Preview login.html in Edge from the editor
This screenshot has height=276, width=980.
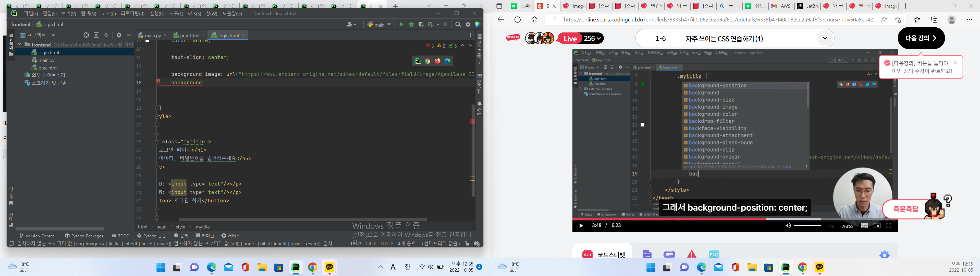[447, 61]
